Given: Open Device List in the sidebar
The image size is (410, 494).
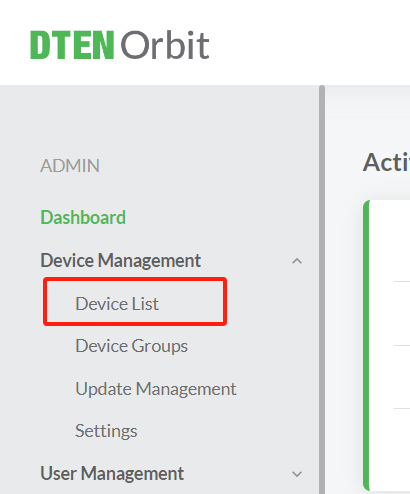Looking at the screenshot, I should [117, 304].
